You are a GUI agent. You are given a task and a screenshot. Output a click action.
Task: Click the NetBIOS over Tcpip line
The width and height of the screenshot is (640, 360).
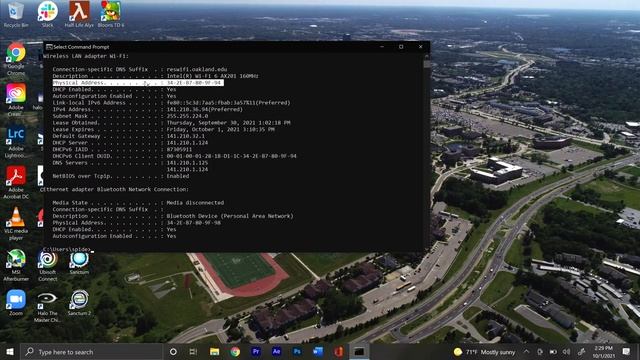[x=121, y=176]
